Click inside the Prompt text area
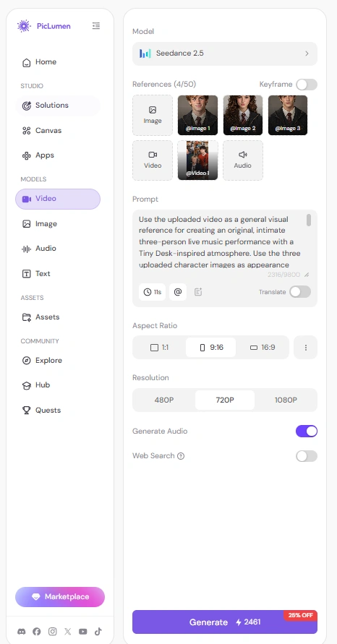The image size is (337, 644). pos(220,242)
